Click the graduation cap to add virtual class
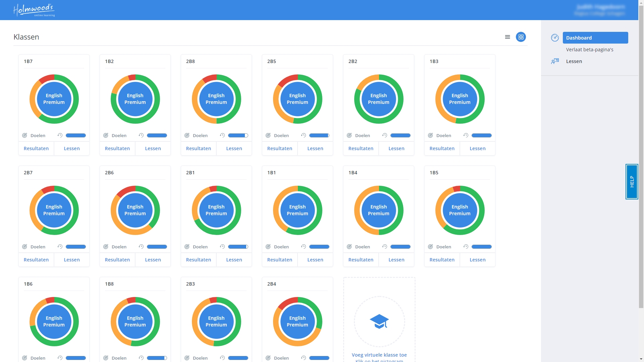The image size is (644, 362). coord(379,321)
